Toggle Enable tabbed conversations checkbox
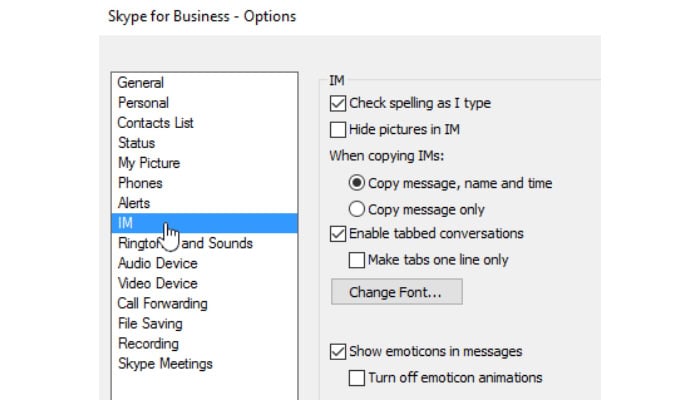 [x=338, y=233]
